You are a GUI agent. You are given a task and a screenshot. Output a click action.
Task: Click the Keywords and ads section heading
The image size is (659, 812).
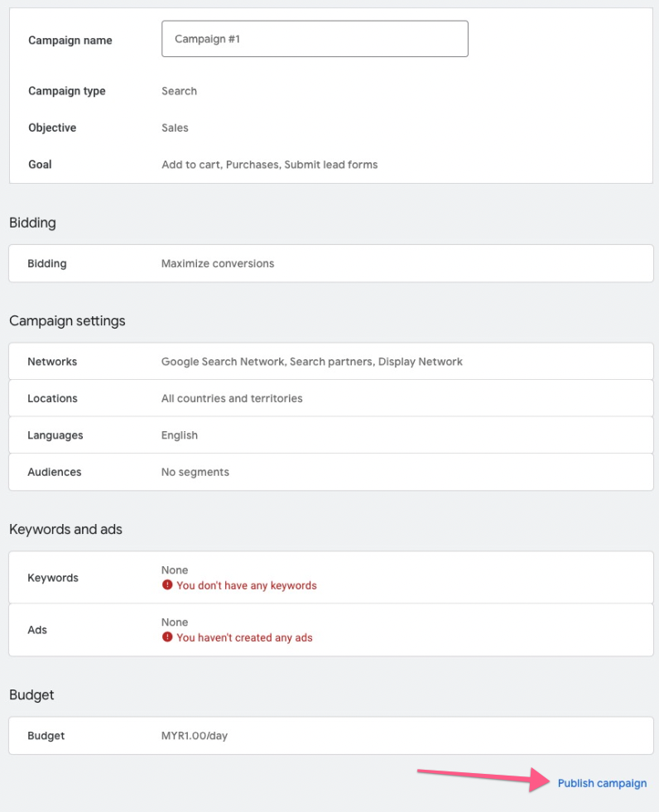coord(65,529)
